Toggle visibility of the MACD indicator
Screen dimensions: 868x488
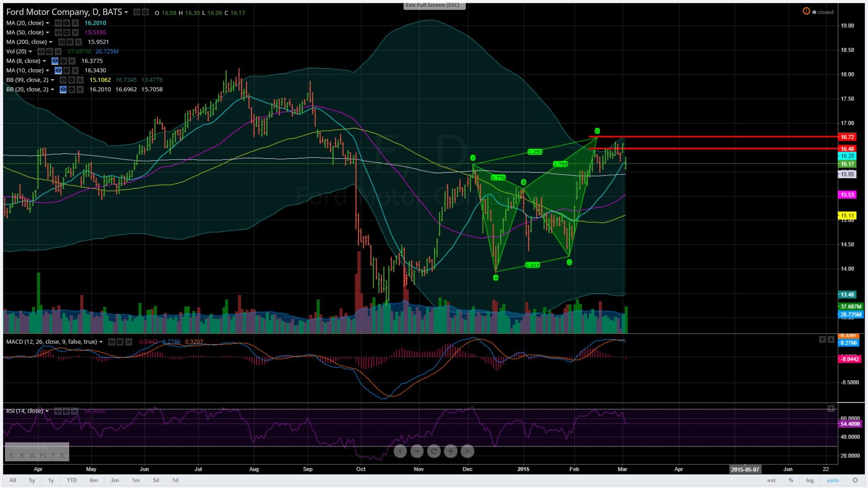(112, 342)
